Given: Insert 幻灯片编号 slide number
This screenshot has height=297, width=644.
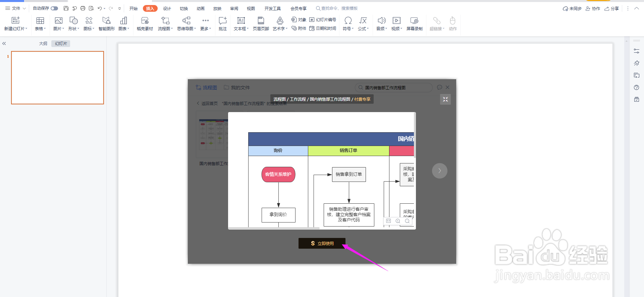Looking at the screenshot, I should tap(323, 20).
